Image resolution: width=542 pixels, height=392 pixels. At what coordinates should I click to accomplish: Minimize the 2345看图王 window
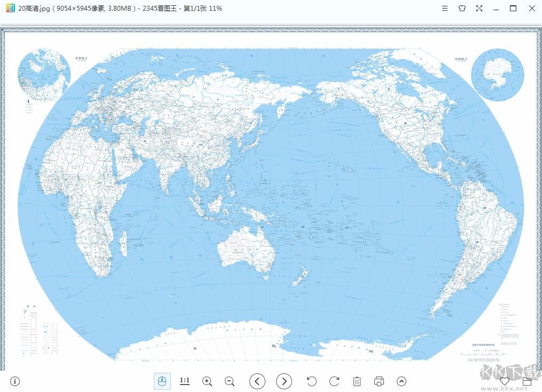(496, 9)
